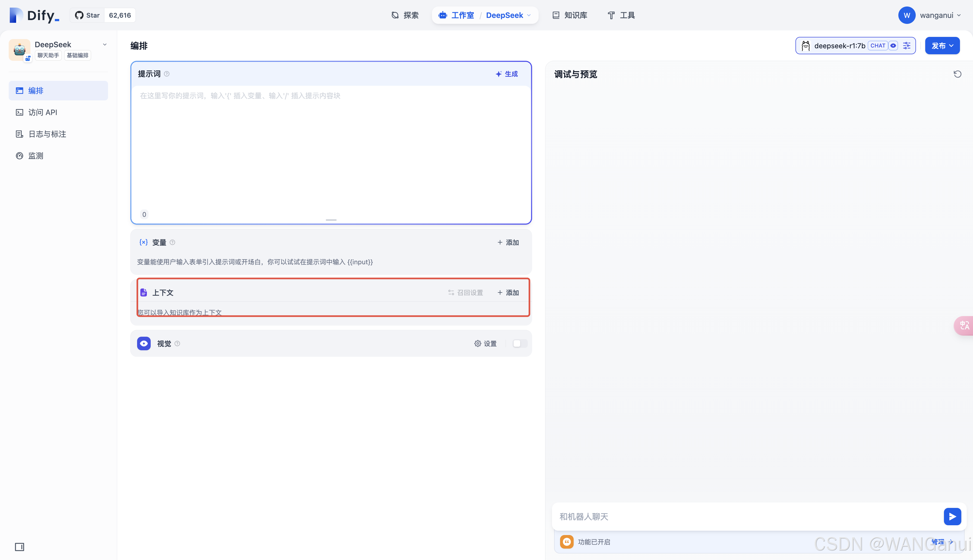Click the help icon next to 提示词
The height and width of the screenshot is (560, 973).
pos(167,74)
